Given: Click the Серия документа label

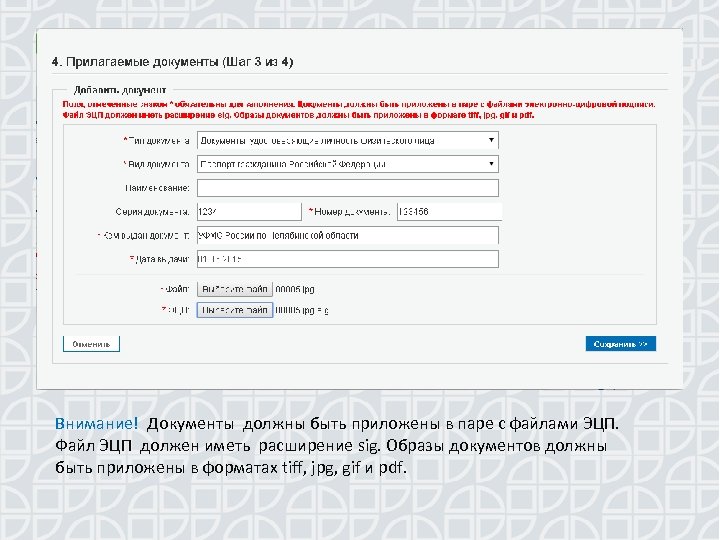Looking at the screenshot, I should [152, 212].
